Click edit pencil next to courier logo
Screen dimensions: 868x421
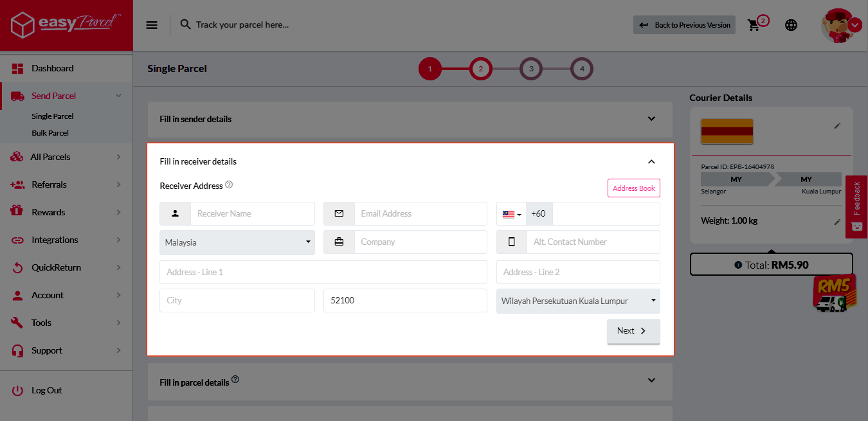pos(837,126)
